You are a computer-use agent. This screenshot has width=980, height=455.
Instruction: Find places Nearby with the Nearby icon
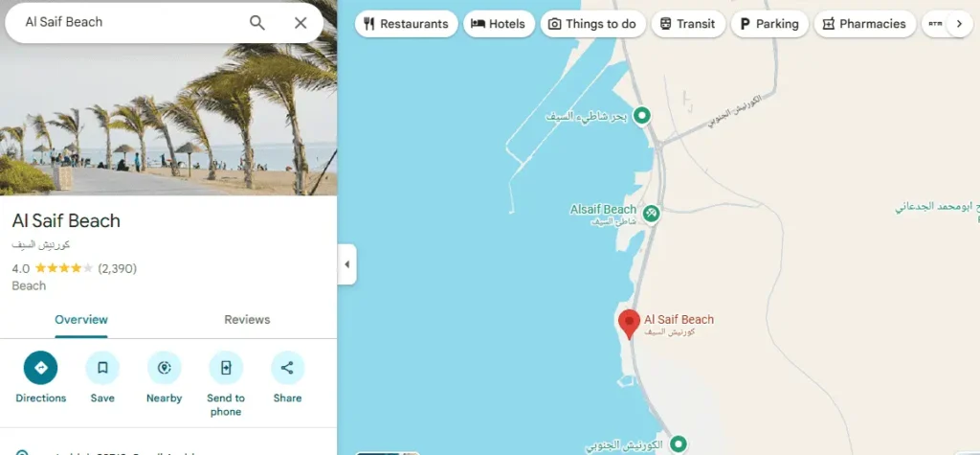(165, 368)
